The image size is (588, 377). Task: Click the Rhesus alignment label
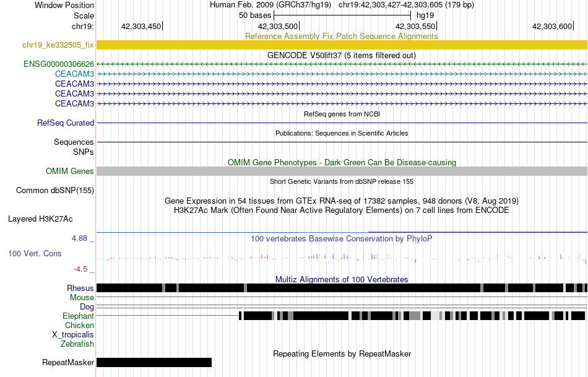click(80, 288)
